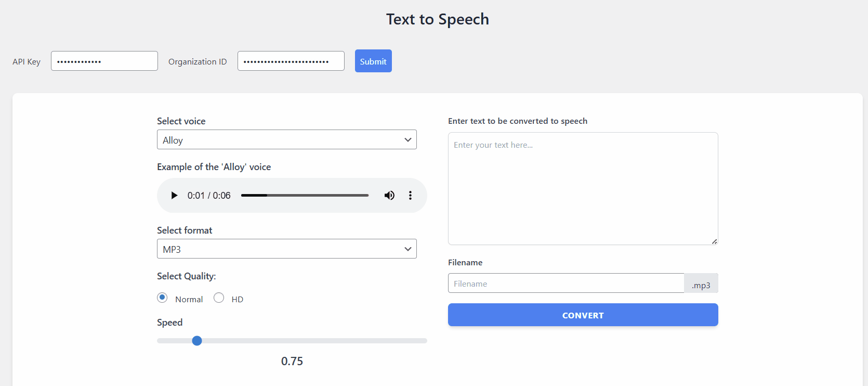868x386 pixels.
Task: Click the Organization ID input field
Action: pyautogui.click(x=291, y=61)
